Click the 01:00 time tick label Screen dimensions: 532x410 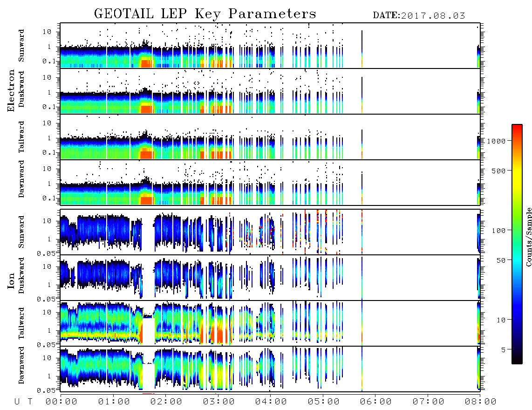[114, 402]
